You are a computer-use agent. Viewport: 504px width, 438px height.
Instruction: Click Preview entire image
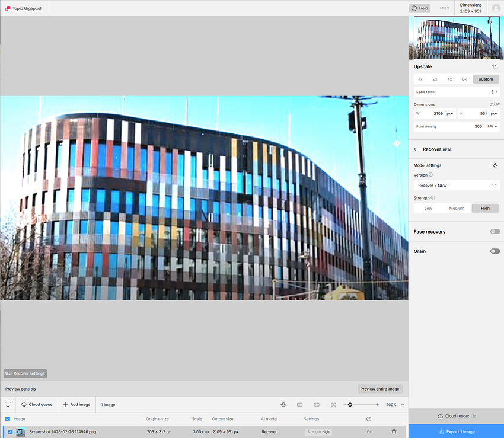coord(380,388)
